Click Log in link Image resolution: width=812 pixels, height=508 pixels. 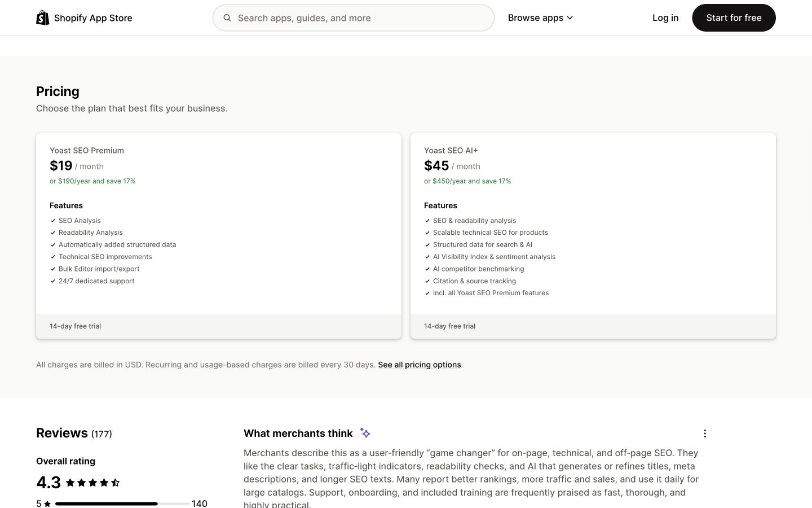[x=665, y=18]
